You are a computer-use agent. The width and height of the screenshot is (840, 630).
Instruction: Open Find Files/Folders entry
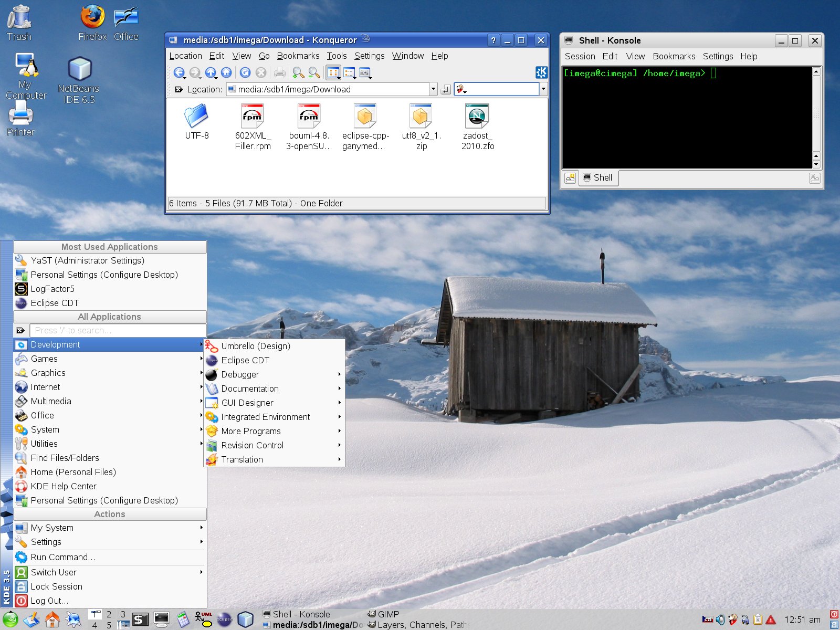109,458
